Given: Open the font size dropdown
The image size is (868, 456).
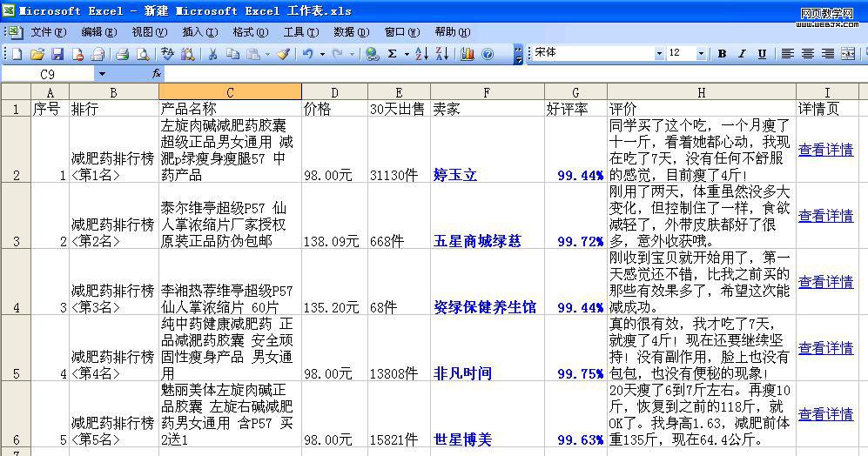Looking at the screenshot, I should pos(701,54).
